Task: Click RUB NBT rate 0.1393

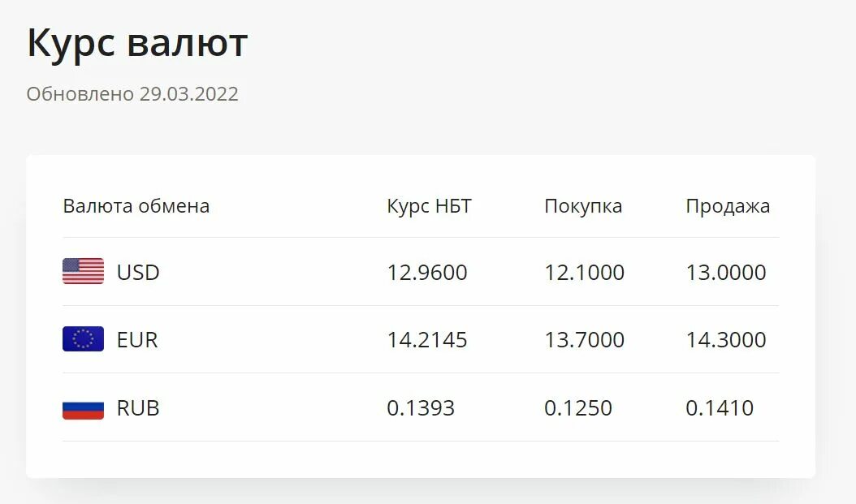Action: (x=421, y=407)
